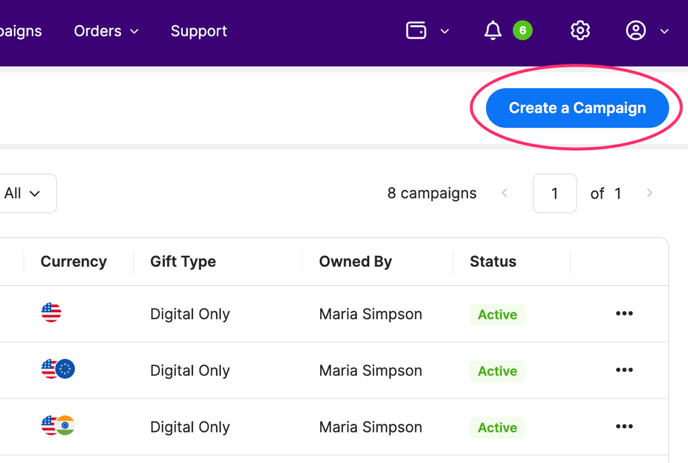This screenshot has height=463, width=688.
Task: Open the wallet icon in header
Action: 416,31
